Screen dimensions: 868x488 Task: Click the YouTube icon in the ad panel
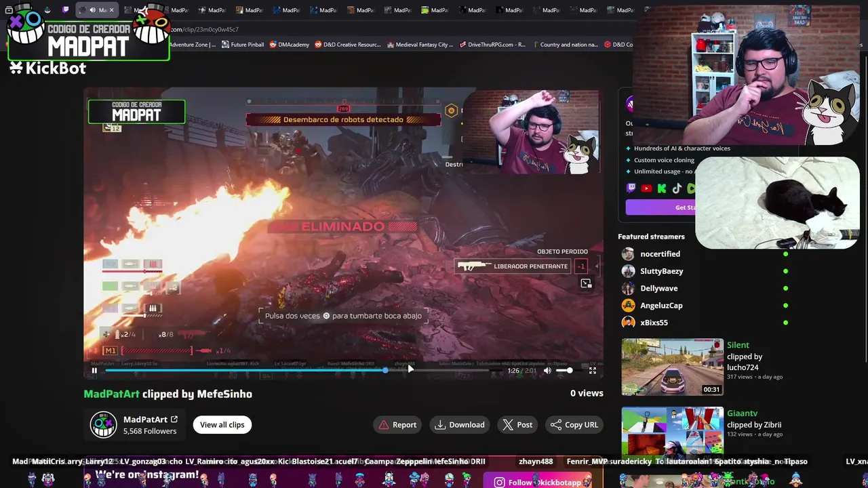pyautogui.click(x=646, y=189)
